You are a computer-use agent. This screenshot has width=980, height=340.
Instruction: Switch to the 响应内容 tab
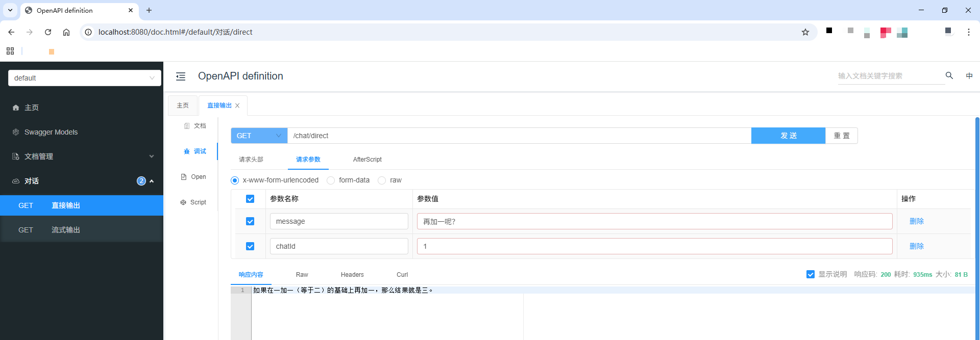tap(251, 275)
